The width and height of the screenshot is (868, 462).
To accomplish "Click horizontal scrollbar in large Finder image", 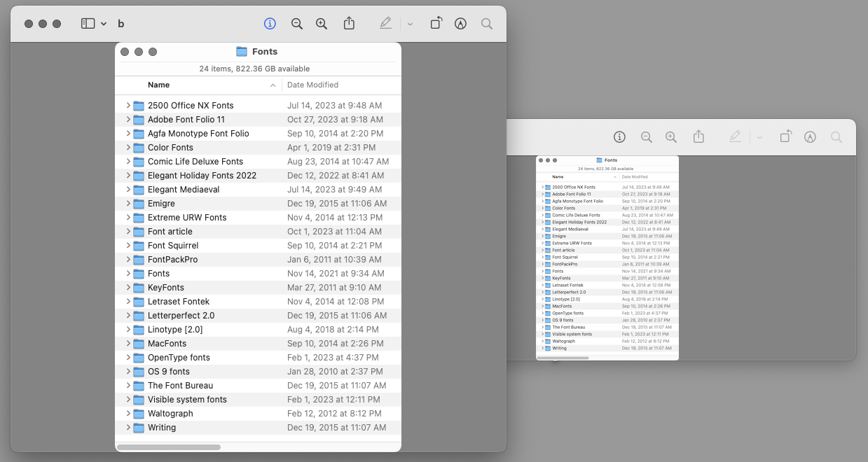I will click(x=169, y=447).
